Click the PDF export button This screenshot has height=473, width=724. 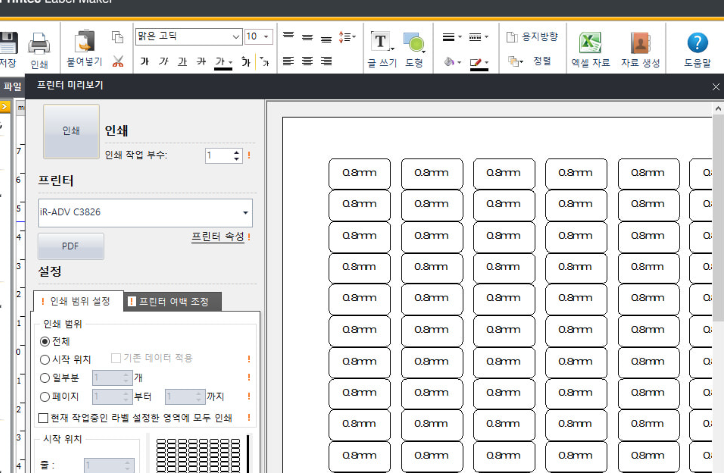[x=71, y=246]
